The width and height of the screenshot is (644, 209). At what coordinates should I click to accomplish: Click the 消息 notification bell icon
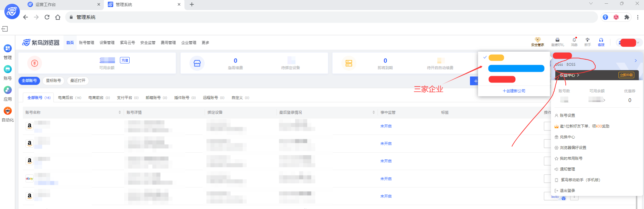tap(574, 40)
